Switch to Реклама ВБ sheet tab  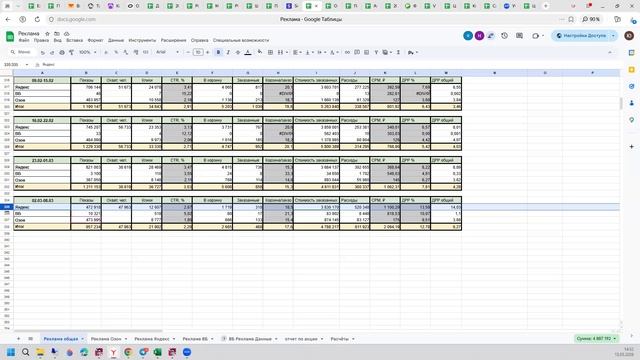pyautogui.click(x=195, y=339)
